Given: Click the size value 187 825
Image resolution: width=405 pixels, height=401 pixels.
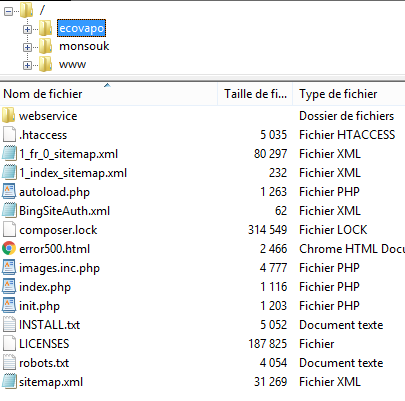Looking at the screenshot, I should pos(267,344).
